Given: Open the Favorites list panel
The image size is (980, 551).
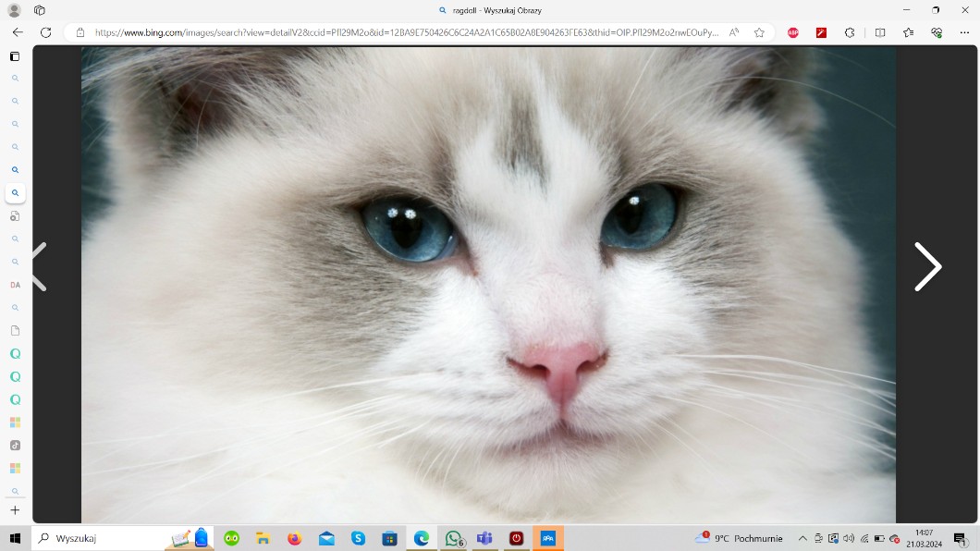Looking at the screenshot, I should tap(909, 32).
